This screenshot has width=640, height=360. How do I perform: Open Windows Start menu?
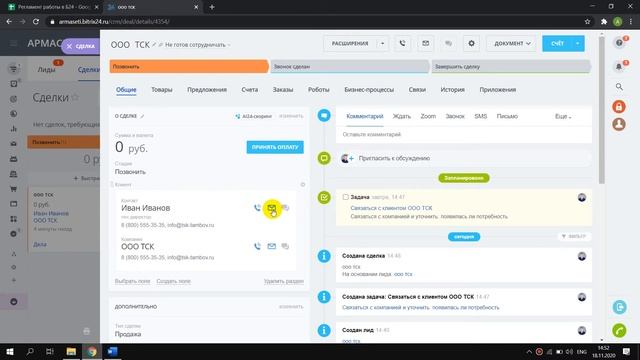[10, 351]
